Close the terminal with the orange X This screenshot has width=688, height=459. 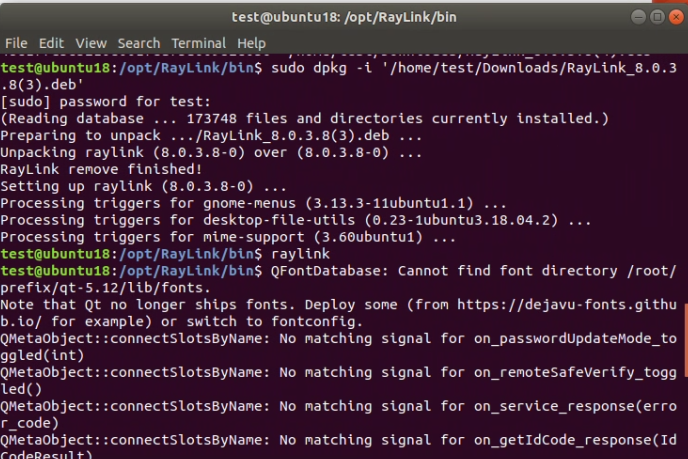pos(676,17)
